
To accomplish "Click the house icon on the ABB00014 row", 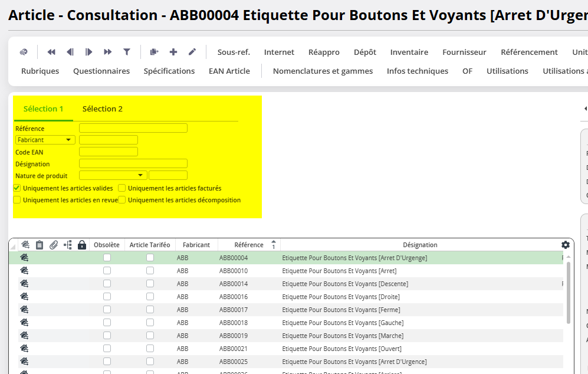I will pyautogui.click(x=24, y=284).
